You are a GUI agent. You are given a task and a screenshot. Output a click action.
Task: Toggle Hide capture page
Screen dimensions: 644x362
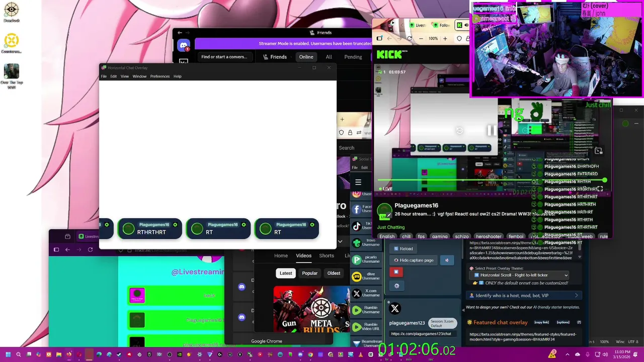pyautogui.click(x=413, y=260)
